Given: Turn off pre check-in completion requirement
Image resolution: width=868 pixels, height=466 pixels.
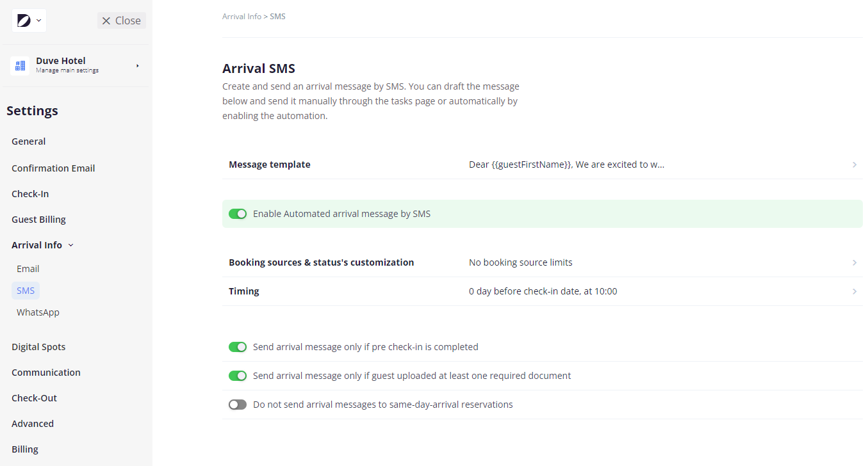Looking at the screenshot, I should click(x=238, y=346).
